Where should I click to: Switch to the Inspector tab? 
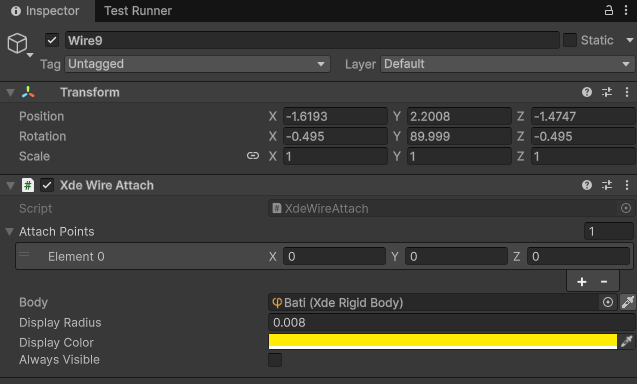point(48,11)
